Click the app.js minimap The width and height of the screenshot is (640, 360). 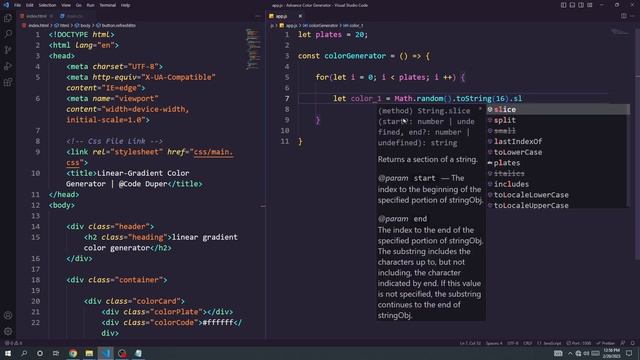point(619,32)
